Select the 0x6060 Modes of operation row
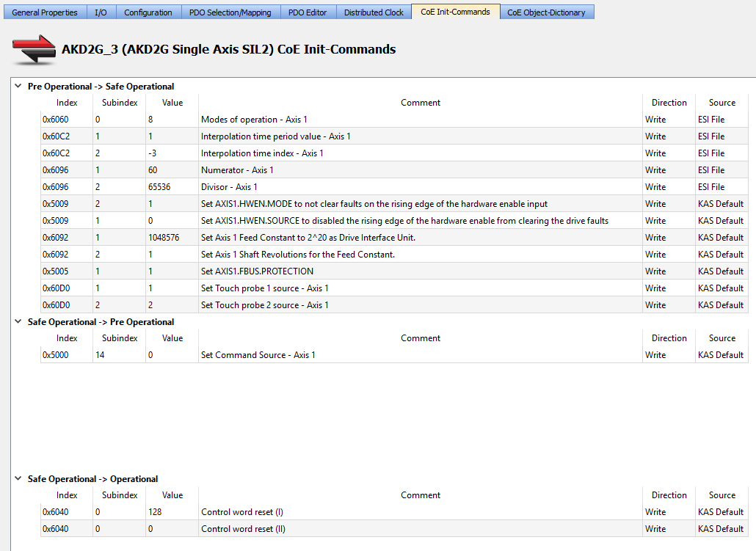Viewport: 756px width, 551px height. point(394,119)
